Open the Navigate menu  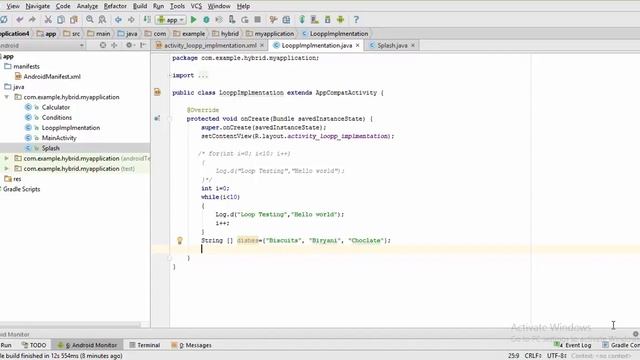tap(38, 6)
